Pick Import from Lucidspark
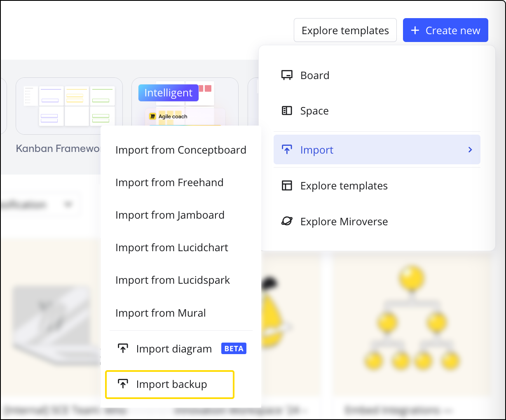 [x=173, y=280]
